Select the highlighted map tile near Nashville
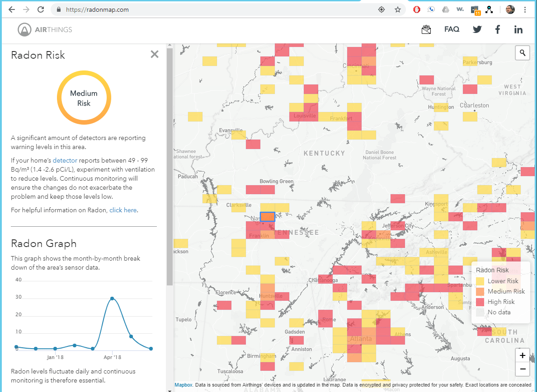Viewport: 537px width, 392px height. click(x=267, y=216)
